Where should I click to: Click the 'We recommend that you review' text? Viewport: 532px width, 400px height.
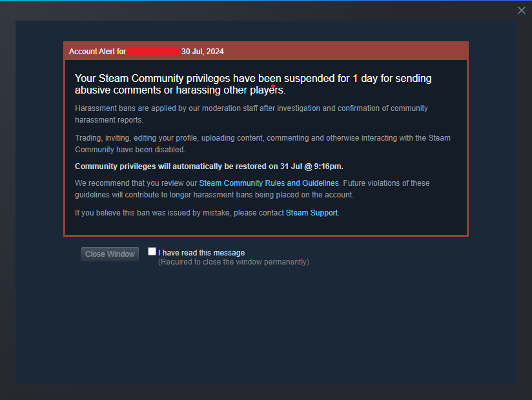(x=136, y=183)
